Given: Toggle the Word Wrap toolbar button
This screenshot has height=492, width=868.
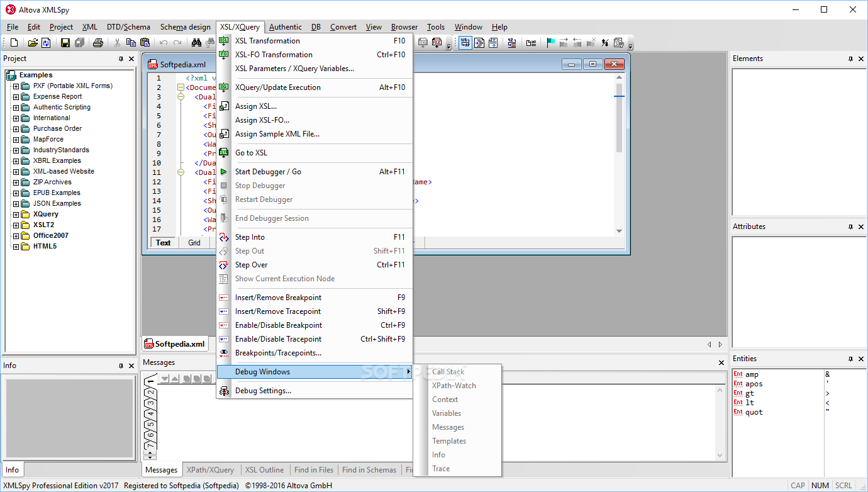Looking at the screenshot, I should point(465,43).
